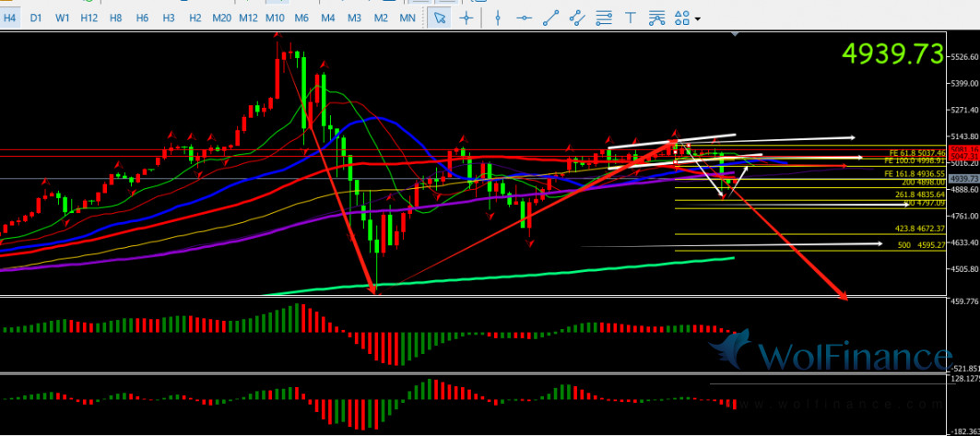Viewport: 980px width, 436px height.
Task: Switch to H4 timeframe
Action: [x=11, y=18]
